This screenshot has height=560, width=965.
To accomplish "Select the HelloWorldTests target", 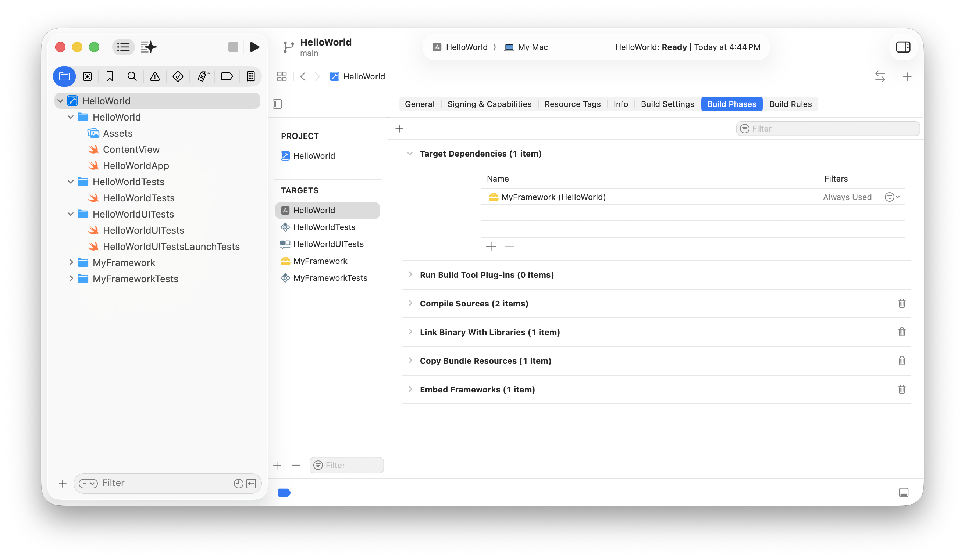I will tap(327, 227).
